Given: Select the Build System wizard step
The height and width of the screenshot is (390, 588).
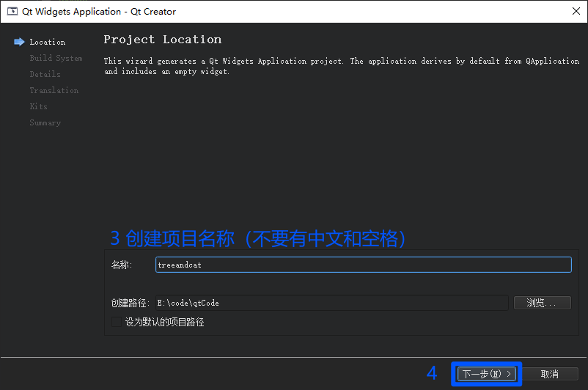Looking at the screenshot, I should point(56,58).
